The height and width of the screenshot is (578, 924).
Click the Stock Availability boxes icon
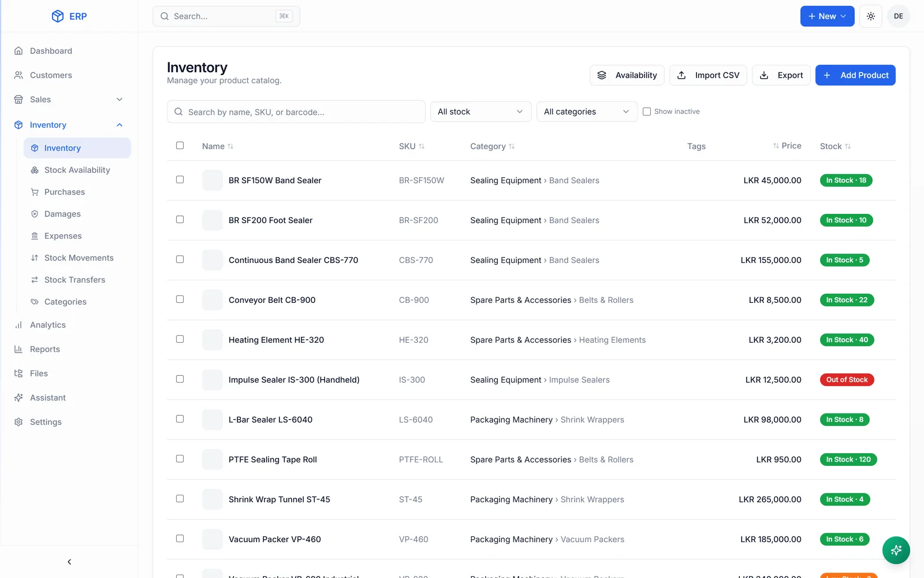click(x=35, y=170)
